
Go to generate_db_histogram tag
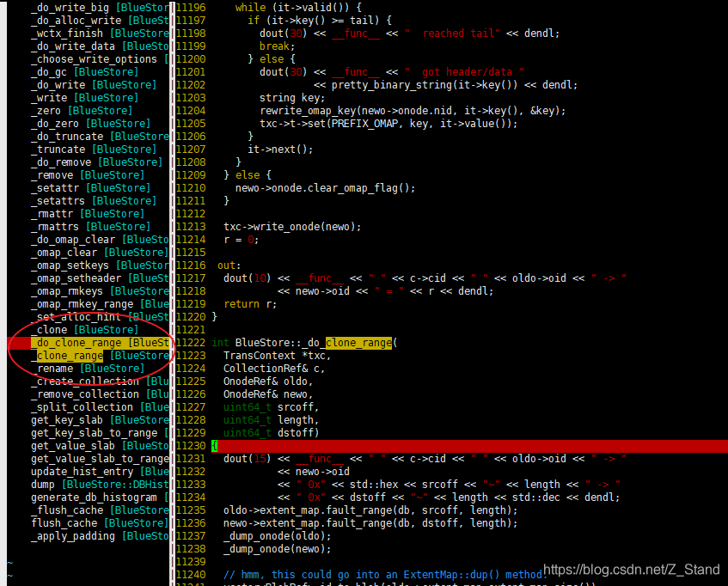100,497
